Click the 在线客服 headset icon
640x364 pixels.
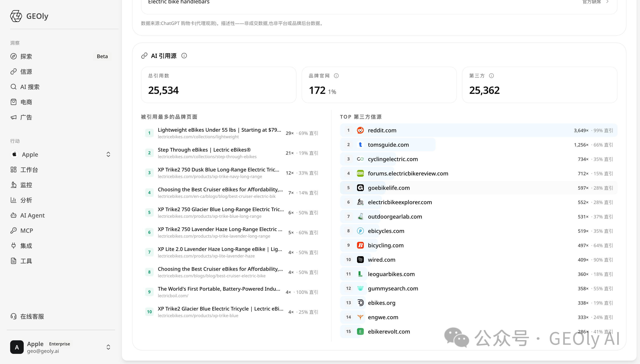(x=14, y=316)
